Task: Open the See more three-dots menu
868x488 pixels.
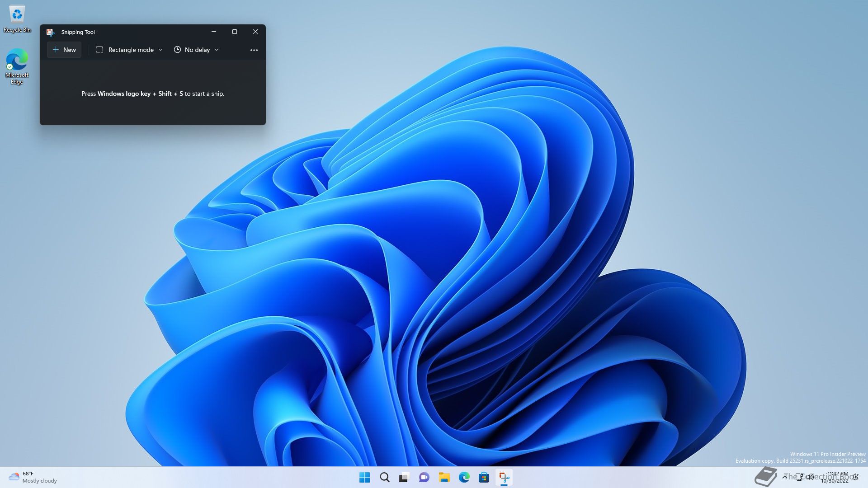Action: pyautogui.click(x=254, y=50)
